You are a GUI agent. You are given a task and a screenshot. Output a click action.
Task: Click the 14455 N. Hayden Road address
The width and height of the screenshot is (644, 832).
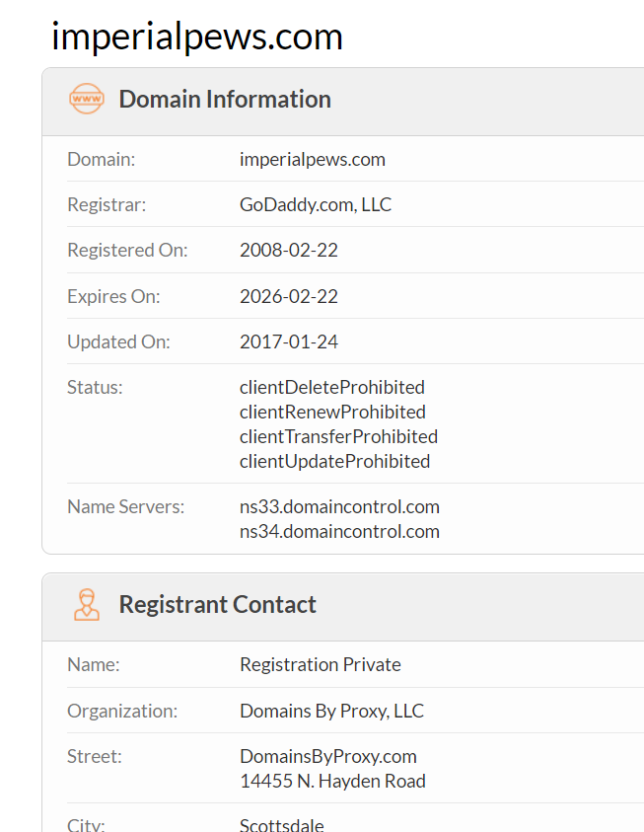click(332, 781)
